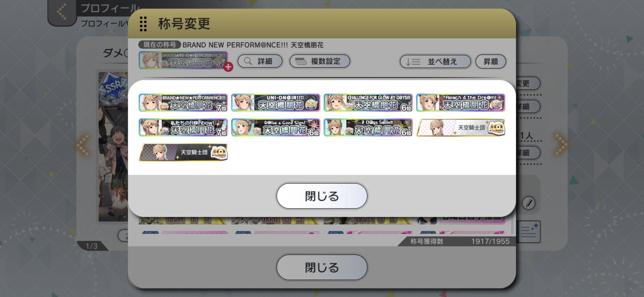This screenshot has width=644, height=297.
Task: Toggle 昇順 ascending sort order
Action: tap(490, 61)
